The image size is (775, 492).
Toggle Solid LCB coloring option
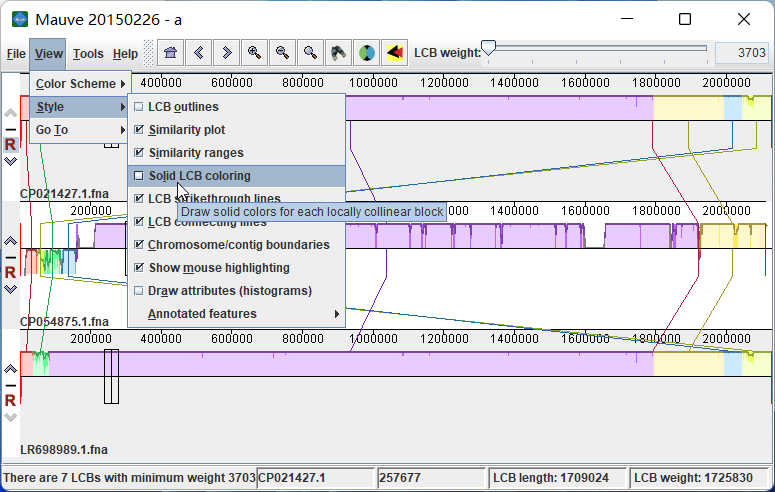139,176
